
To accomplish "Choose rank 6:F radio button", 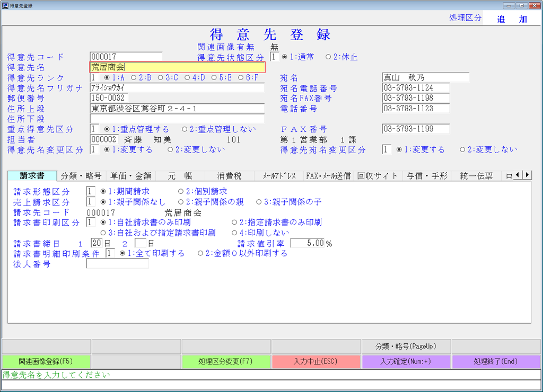I will [x=248, y=78].
